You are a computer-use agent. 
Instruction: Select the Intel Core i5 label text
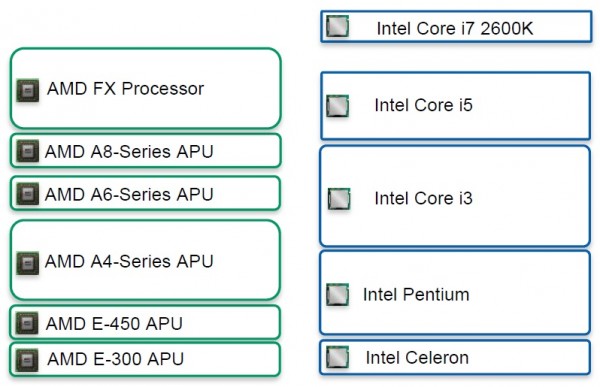424,105
